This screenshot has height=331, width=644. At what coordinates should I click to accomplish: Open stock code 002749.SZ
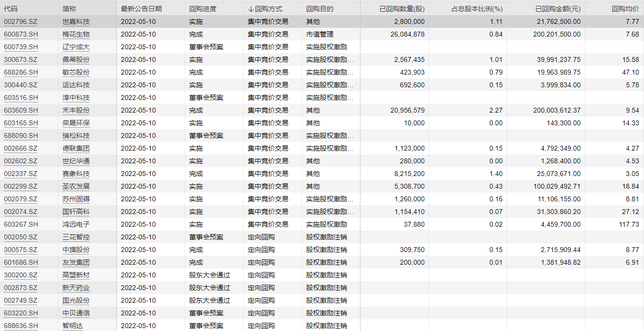(20, 300)
